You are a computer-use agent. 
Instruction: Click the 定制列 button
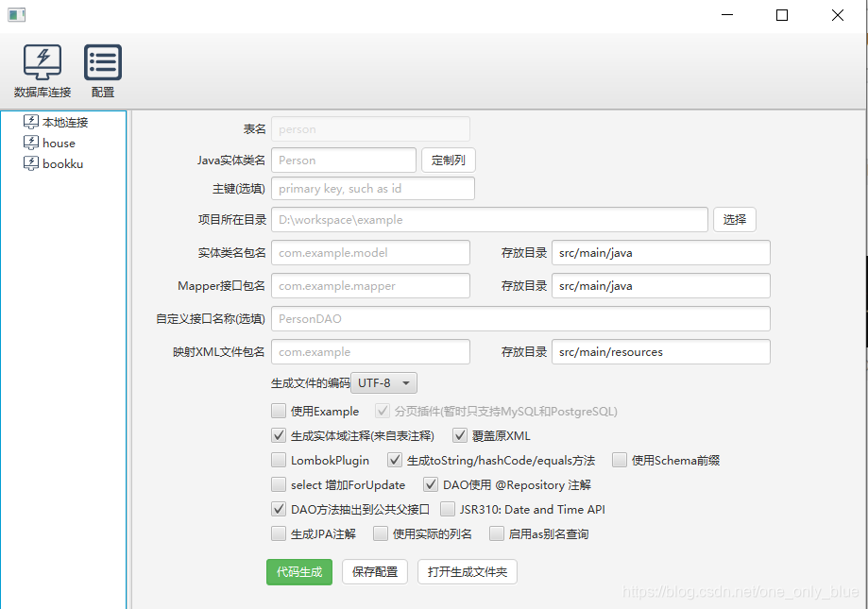449,161
